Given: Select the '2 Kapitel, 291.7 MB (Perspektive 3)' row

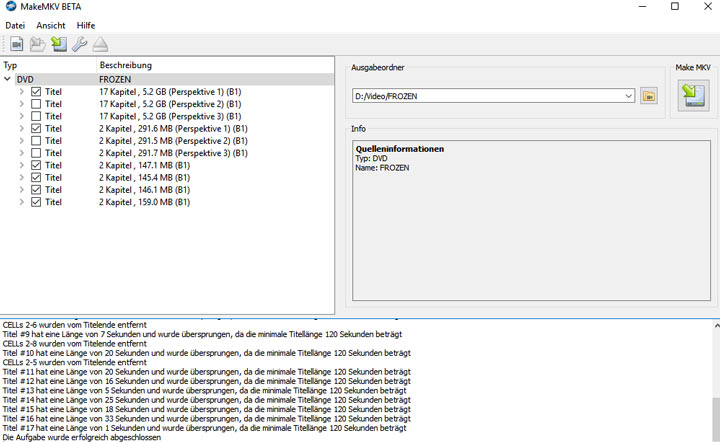Looking at the screenshot, I should 167,153.
